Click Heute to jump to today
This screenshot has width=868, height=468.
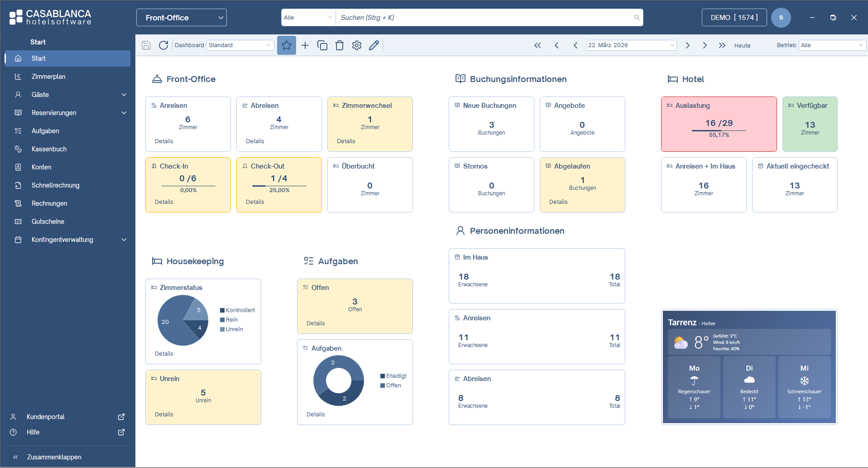(742, 45)
